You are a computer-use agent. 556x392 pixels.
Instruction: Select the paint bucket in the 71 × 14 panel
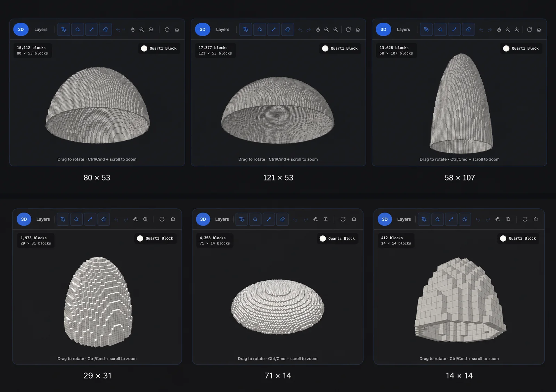(x=255, y=219)
